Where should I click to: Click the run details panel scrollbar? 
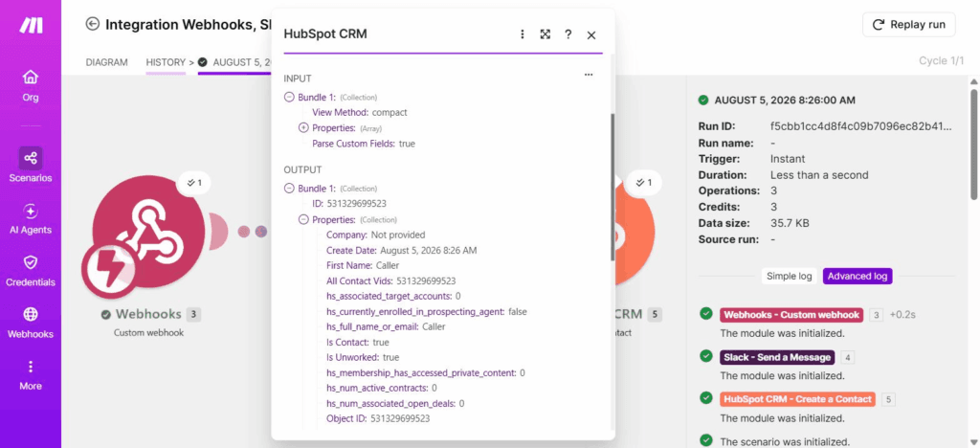973,144
